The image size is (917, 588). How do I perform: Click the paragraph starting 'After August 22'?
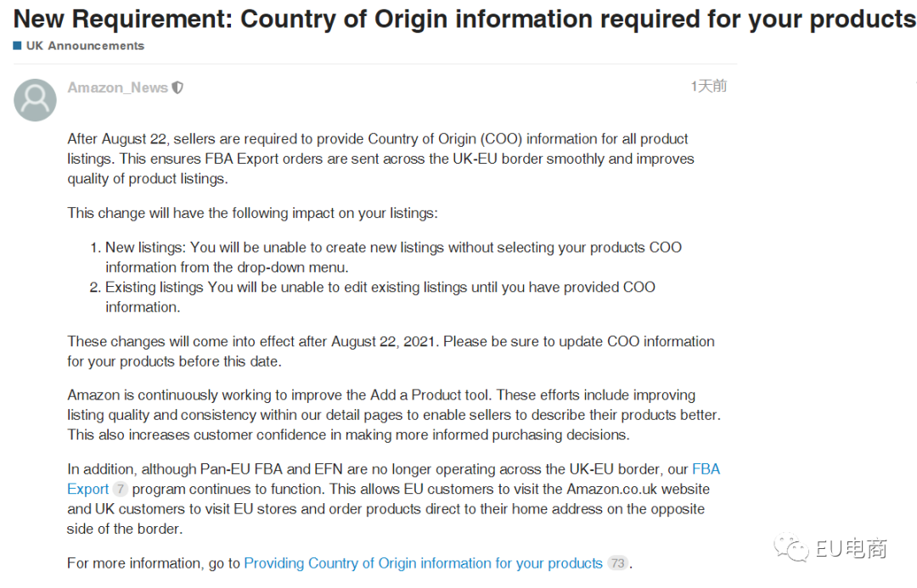(380, 159)
